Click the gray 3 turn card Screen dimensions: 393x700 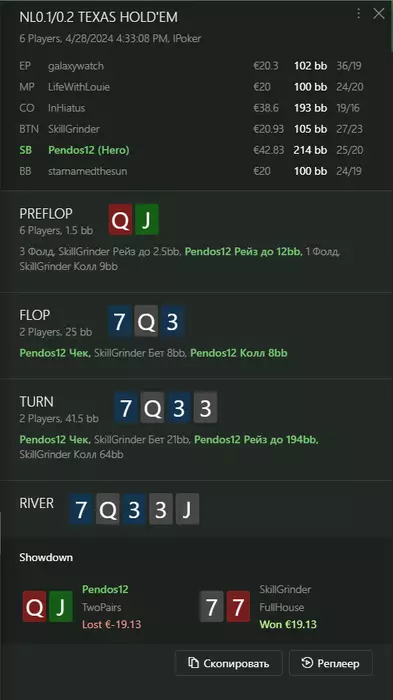[205, 407]
